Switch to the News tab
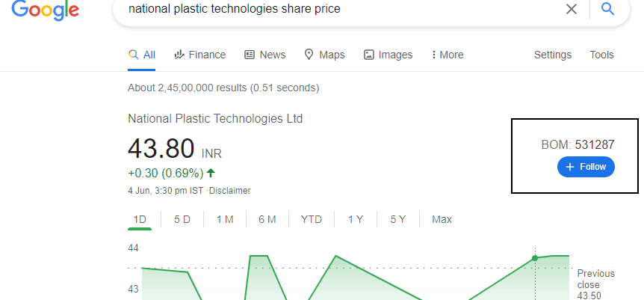644x300 pixels. [265, 55]
